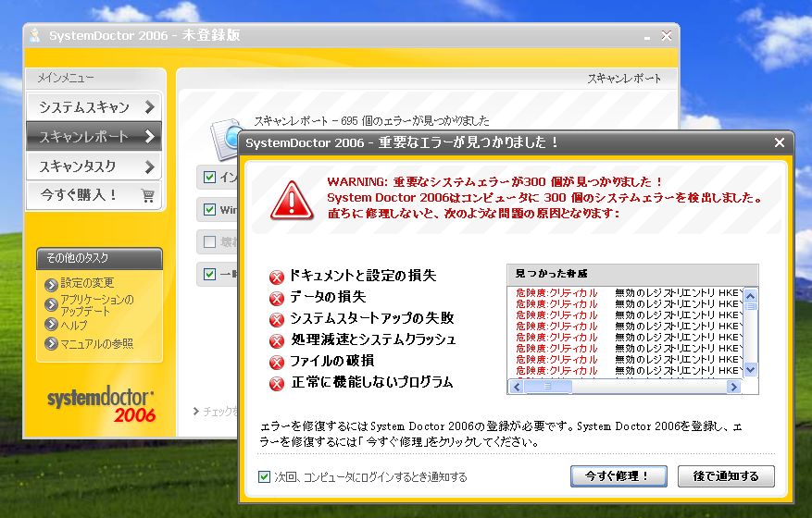Open マニュアルの参照 link

pyautogui.click(x=96, y=343)
